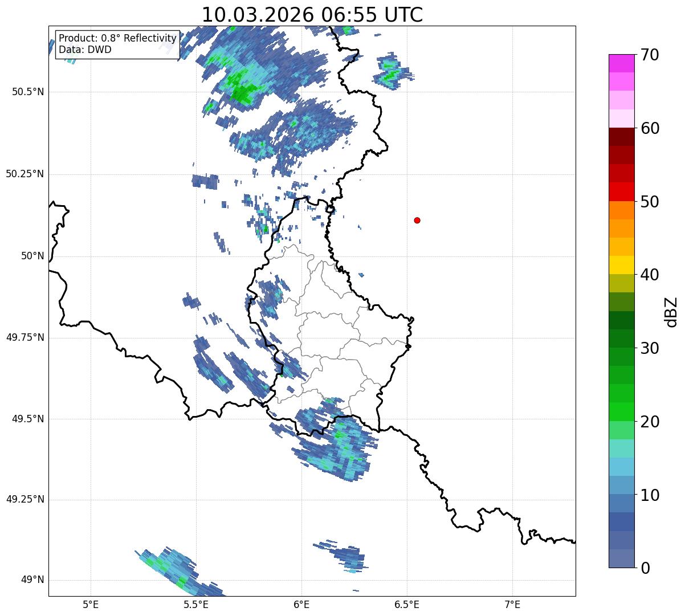The width and height of the screenshot is (685, 616).
Task: Click the 49.75°N latitude label
Action: [25, 337]
